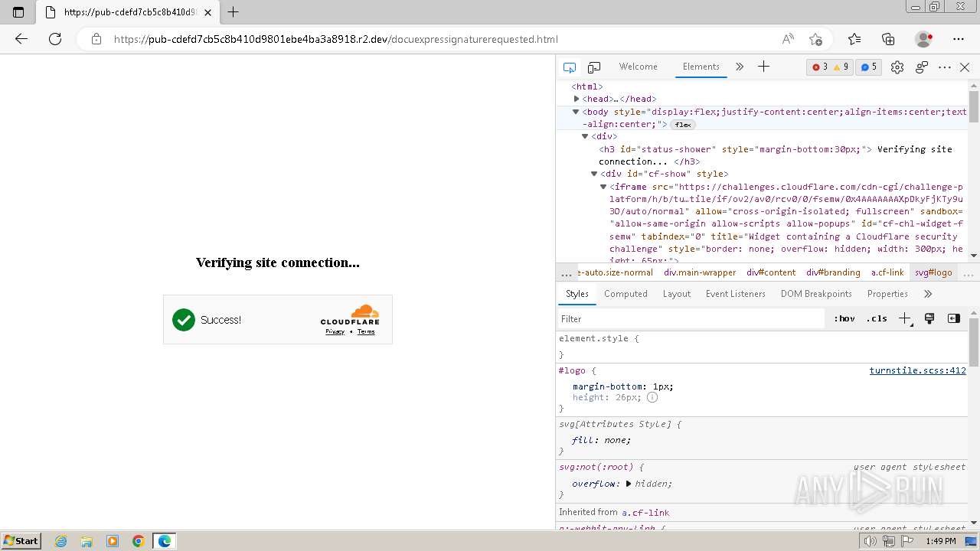
Task: Open the Edge Settings and more menu
Action: 959,39
